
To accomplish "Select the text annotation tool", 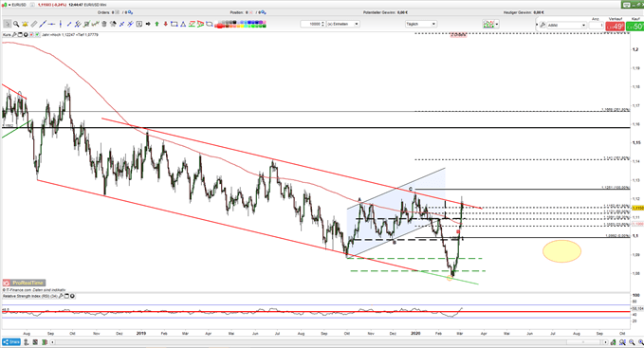I will coord(139,25).
